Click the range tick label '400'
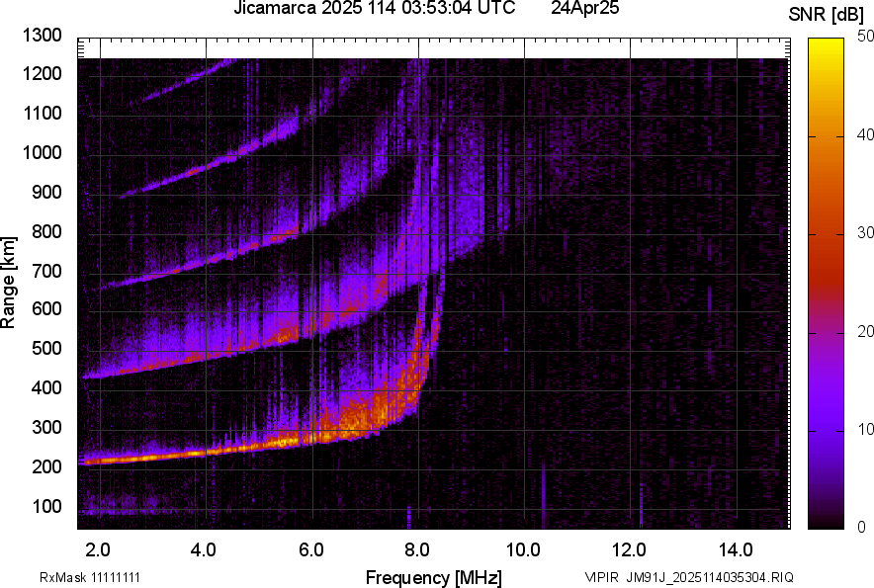874x588 pixels. pyautogui.click(x=46, y=388)
